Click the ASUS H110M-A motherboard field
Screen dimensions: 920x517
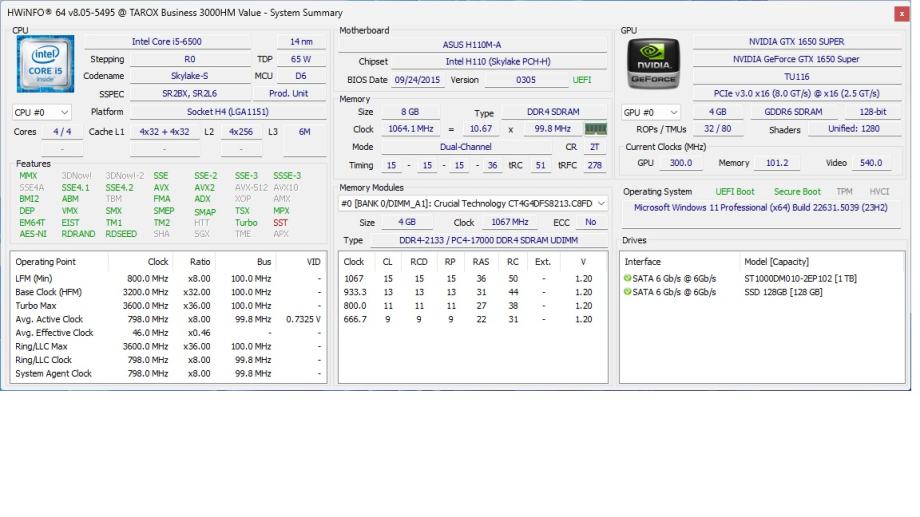coord(472,45)
